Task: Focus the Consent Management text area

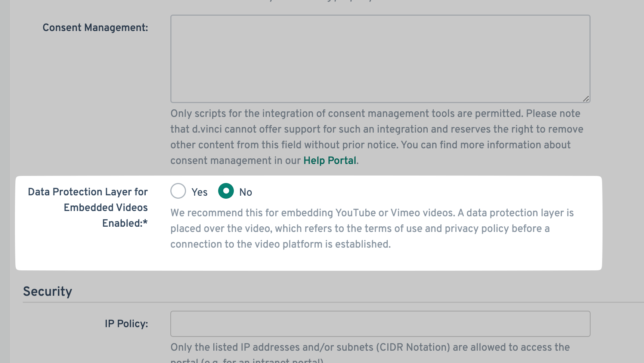Action: coord(380,59)
